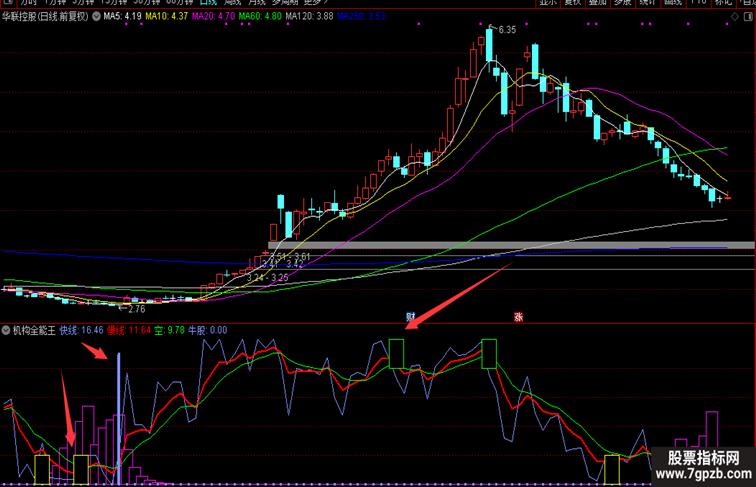Screen dimensions: 756x487
Task: Click the 统计 toolbar button
Action: pyautogui.click(x=647, y=2)
